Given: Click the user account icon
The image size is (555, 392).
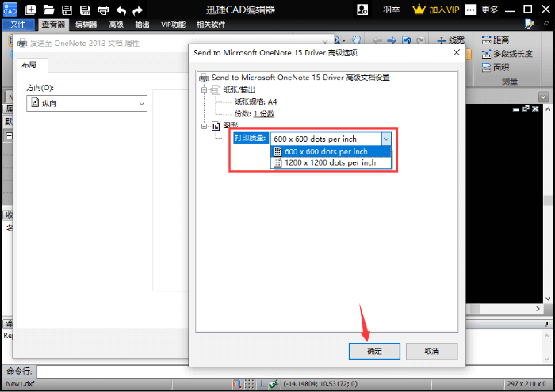Looking at the screenshot, I should (x=362, y=10).
